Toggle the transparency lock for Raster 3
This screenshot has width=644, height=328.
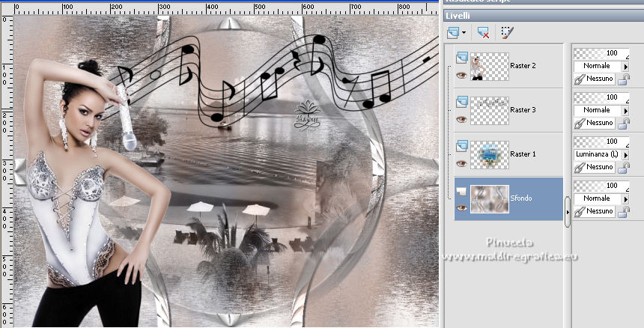click(624, 124)
